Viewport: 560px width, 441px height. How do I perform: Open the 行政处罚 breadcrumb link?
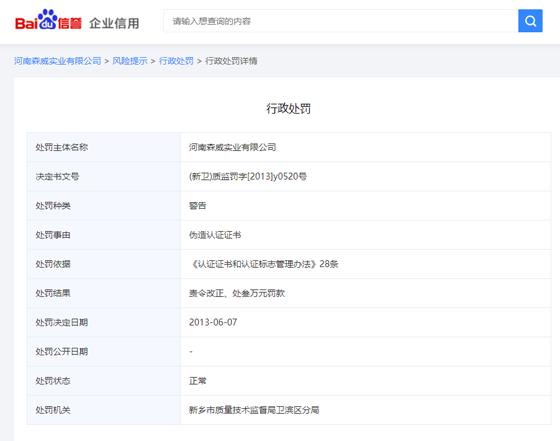(176, 61)
